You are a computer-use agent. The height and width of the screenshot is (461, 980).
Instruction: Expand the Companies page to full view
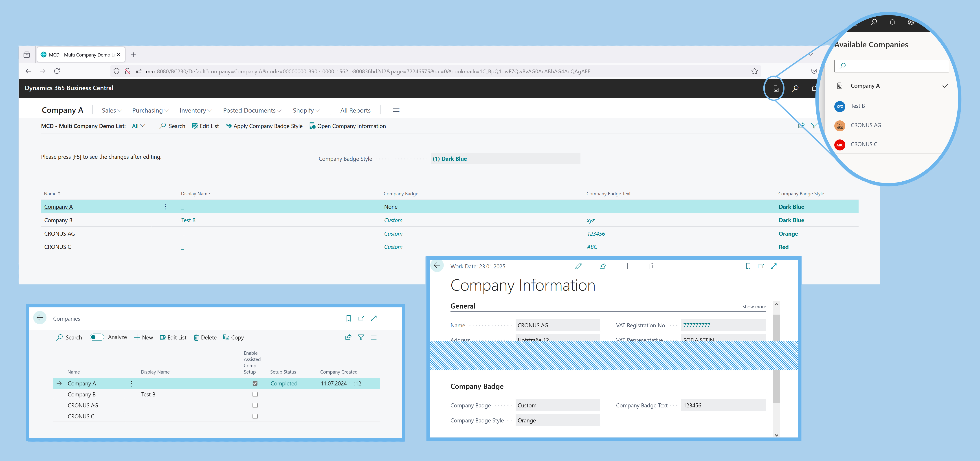(374, 318)
